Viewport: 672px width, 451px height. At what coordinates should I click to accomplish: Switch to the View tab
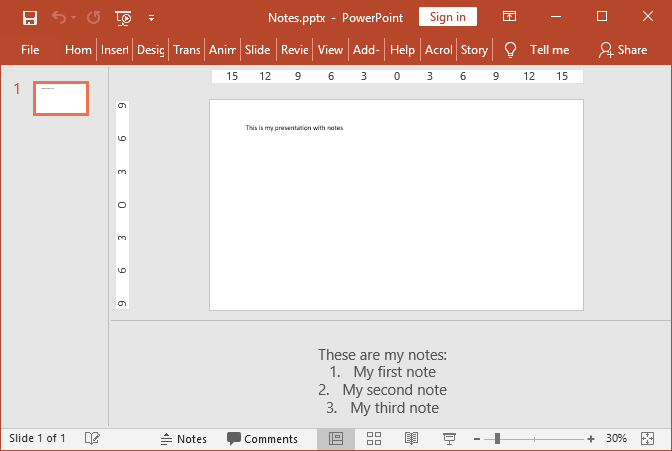pos(330,50)
